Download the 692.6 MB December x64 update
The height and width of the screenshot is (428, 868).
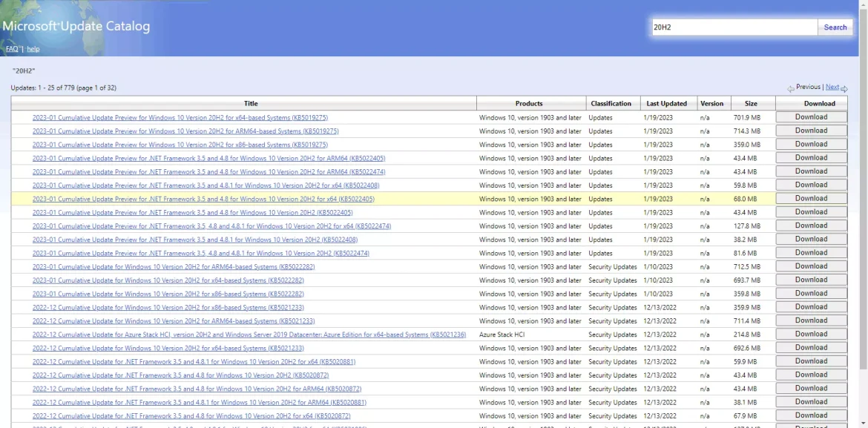pyautogui.click(x=811, y=348)
